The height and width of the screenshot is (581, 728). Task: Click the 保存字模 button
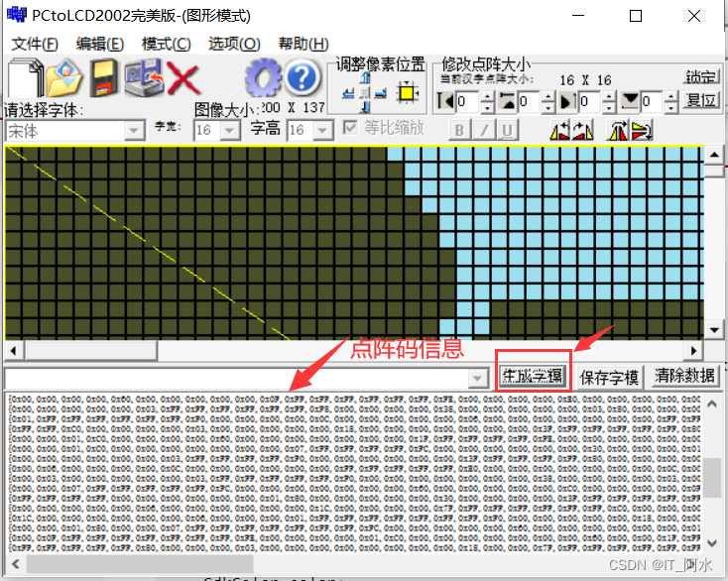coord(609,378)
